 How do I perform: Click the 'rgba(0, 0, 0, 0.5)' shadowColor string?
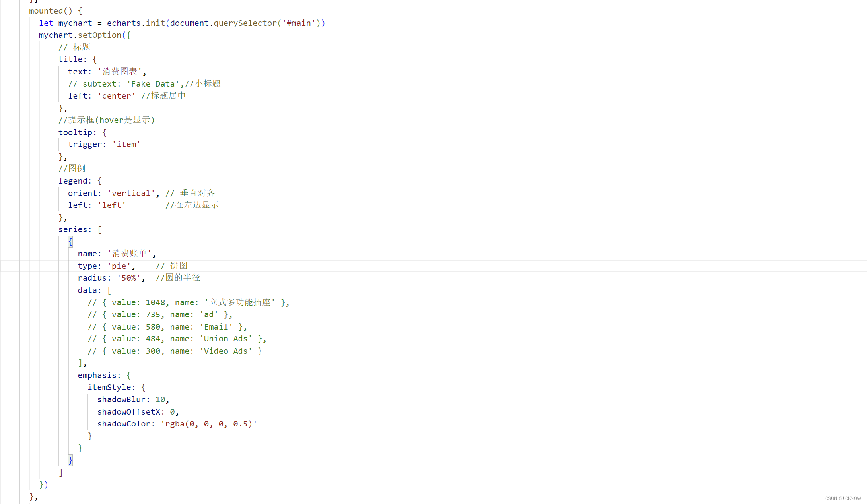click(x=209, y=424)
